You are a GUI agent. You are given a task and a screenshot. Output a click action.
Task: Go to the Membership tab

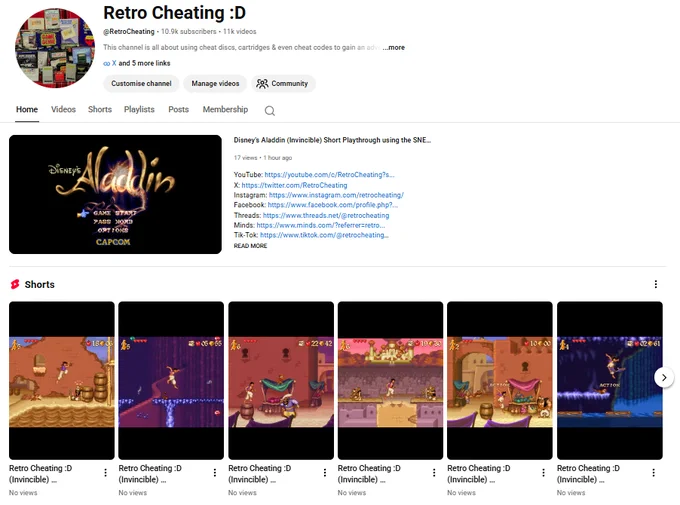[225, 109]
